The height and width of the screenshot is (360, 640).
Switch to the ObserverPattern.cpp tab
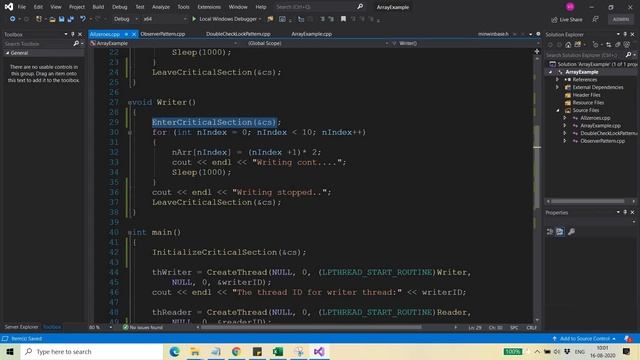coord(163,34)
